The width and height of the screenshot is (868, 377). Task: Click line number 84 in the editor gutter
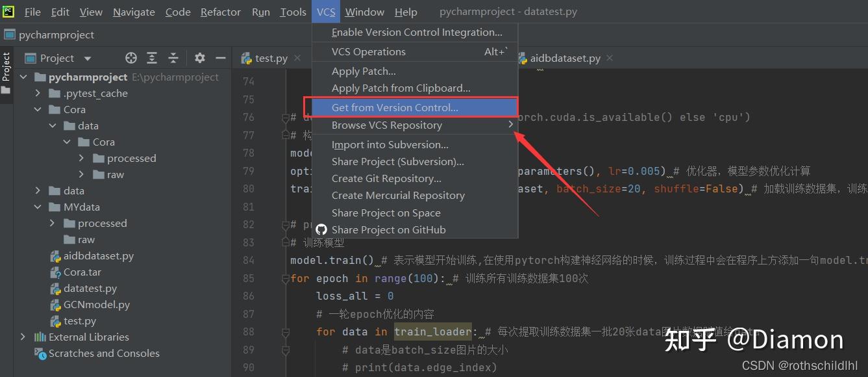249,260
